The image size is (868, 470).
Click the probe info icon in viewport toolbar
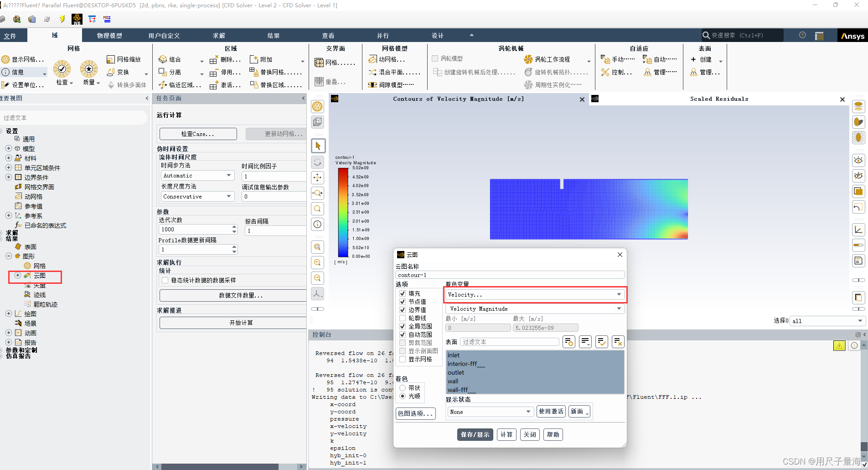pos(318,224)
